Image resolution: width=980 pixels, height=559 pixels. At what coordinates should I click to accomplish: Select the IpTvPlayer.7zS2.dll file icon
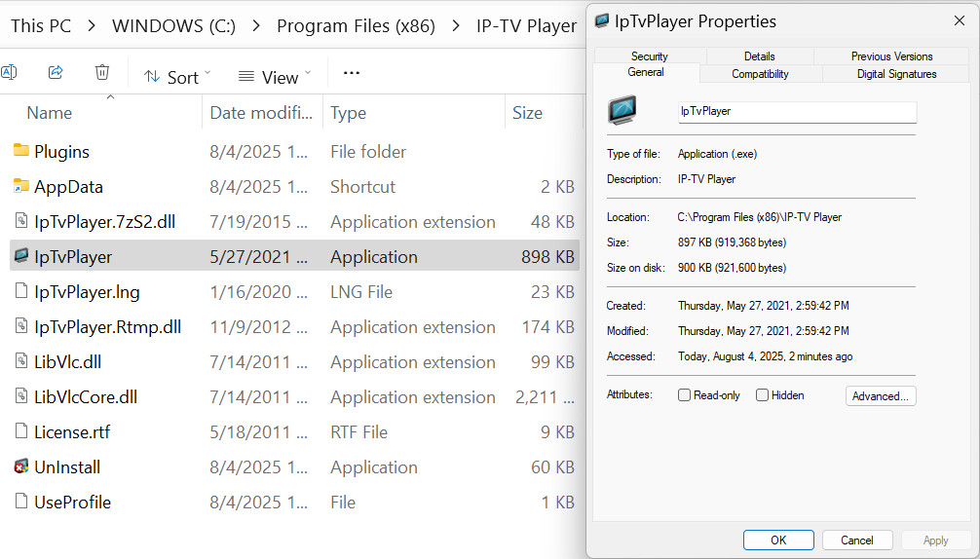point(21,220)
